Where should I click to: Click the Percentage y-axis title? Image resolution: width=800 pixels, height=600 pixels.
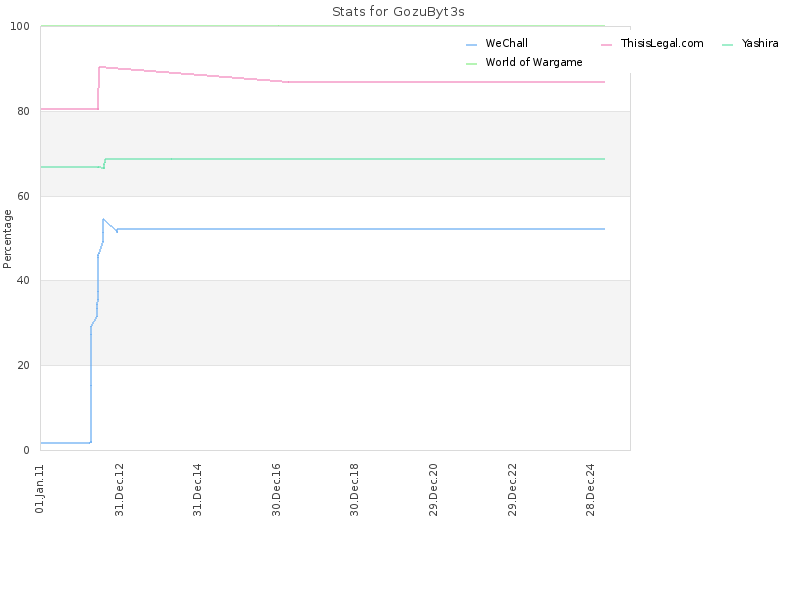click(x=7, y=239)
